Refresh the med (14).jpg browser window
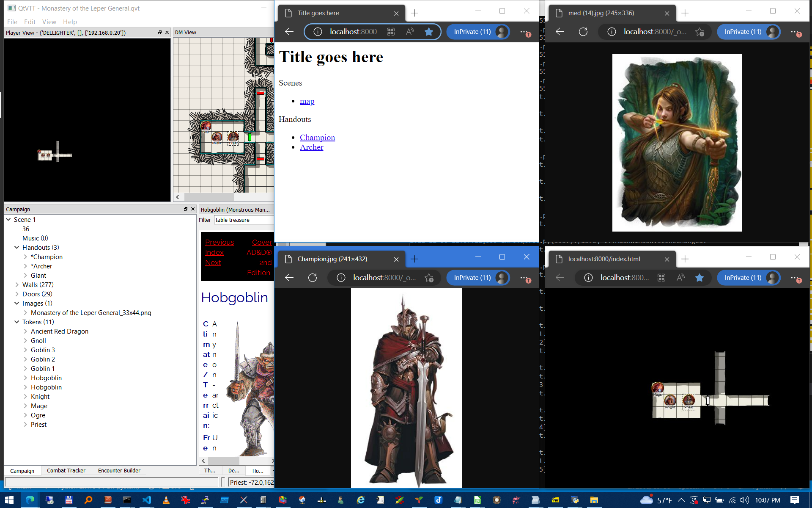This screenshot has width=812, height=508. click(x=583, y=32)
